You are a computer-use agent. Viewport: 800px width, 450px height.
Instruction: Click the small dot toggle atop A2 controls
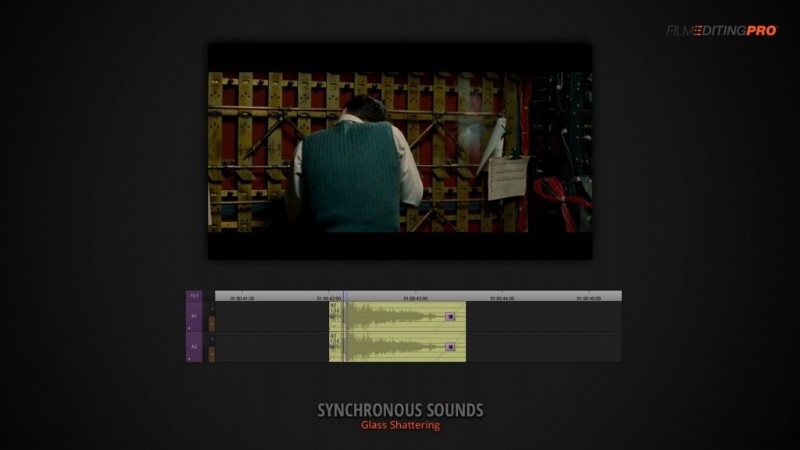[212, 339]
